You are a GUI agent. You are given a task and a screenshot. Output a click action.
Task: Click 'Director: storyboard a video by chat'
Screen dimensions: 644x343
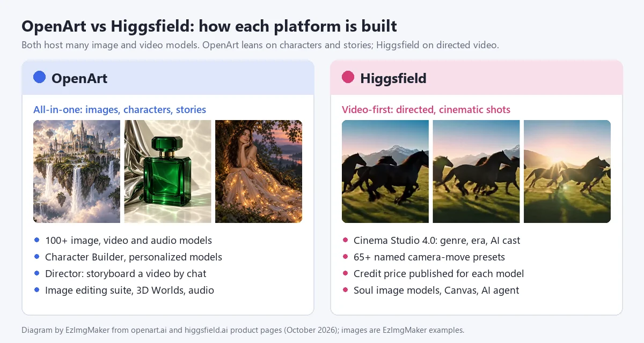(x=126, y=274)
